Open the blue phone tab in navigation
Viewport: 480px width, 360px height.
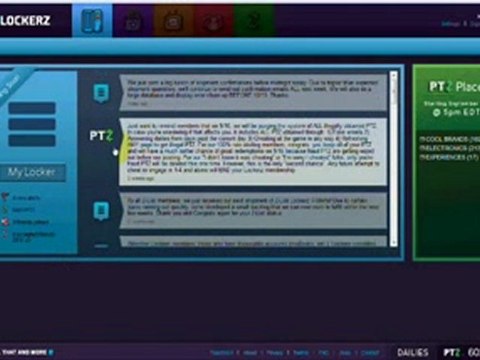(x=92, y=21)
